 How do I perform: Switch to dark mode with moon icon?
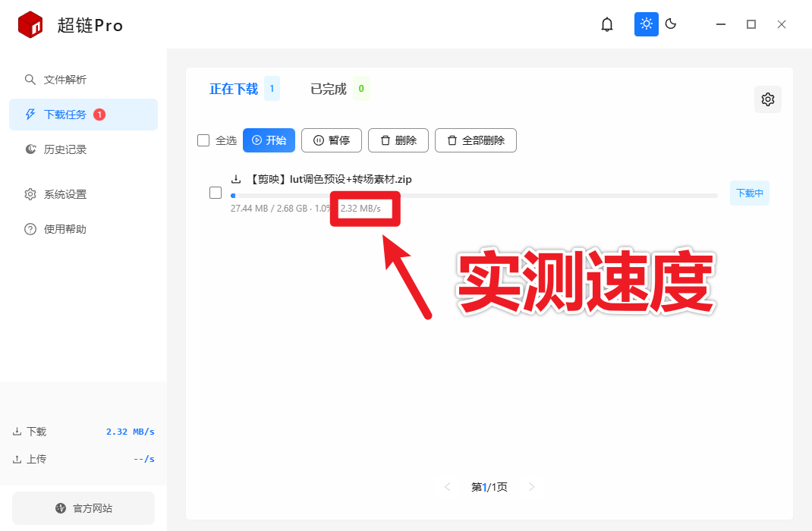(x=670, y=24)
